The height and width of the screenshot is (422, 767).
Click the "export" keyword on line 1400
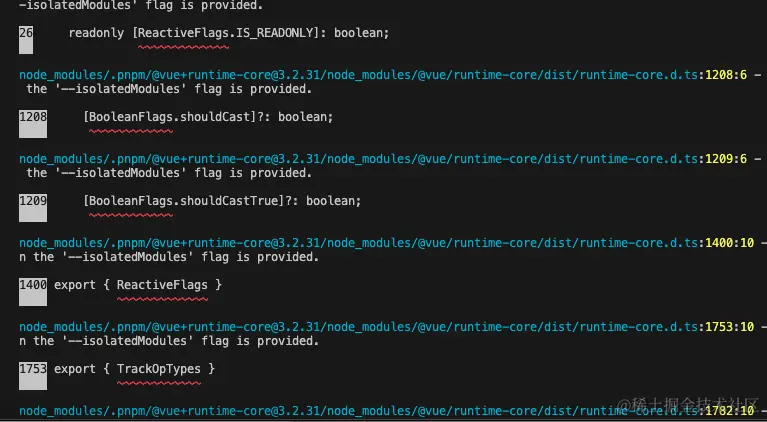[75, 285]
